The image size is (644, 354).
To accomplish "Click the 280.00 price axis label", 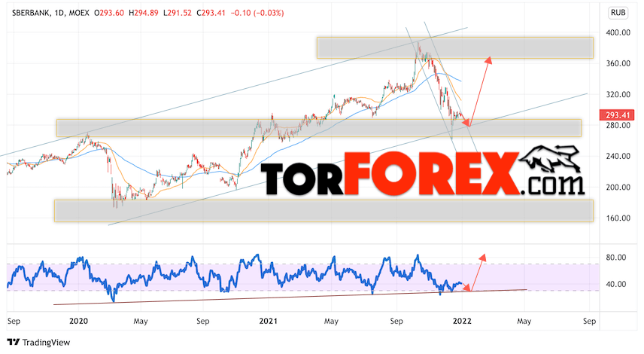I will click(x=618, y=125).
